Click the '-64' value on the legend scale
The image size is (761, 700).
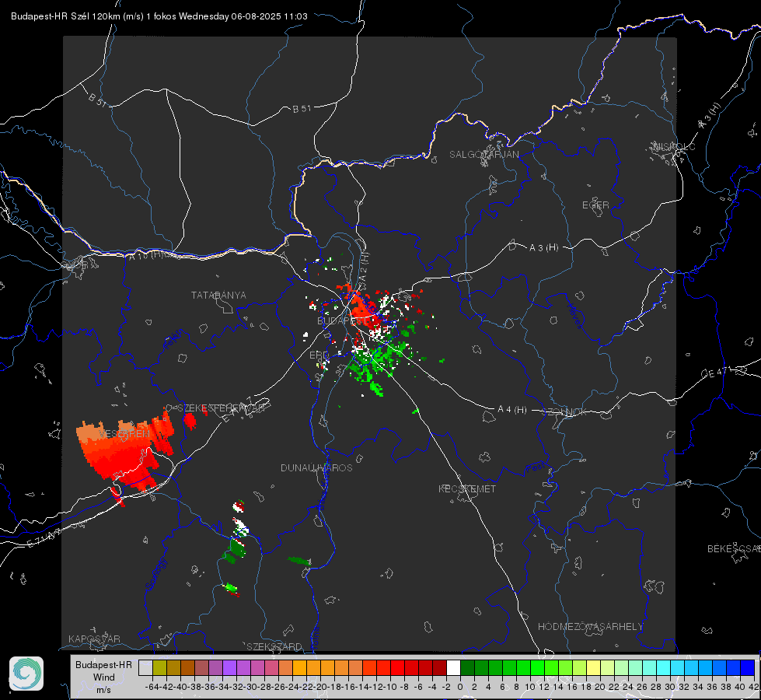pos(152,687)
